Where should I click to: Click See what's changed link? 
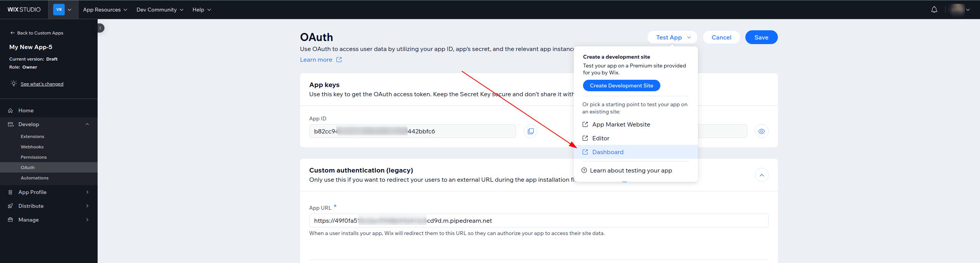pos(42,84)
